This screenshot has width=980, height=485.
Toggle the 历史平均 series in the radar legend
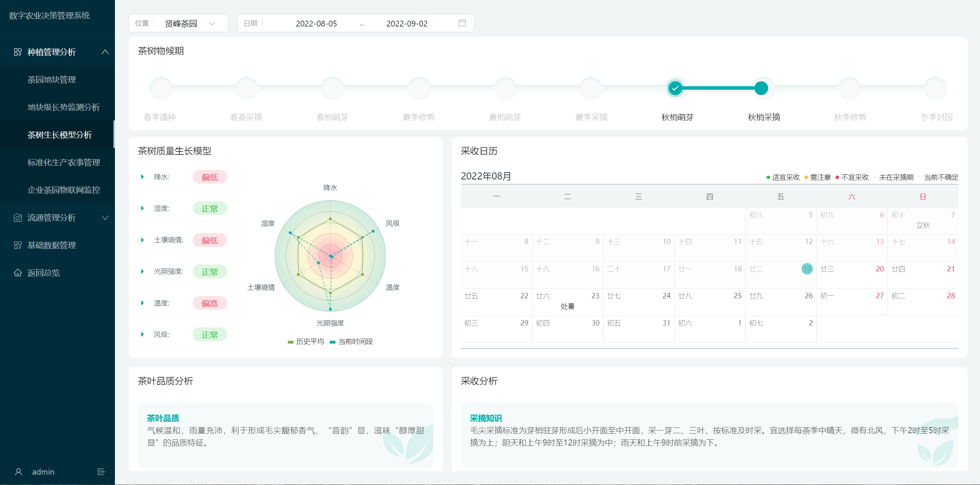(x=306, y=342)
